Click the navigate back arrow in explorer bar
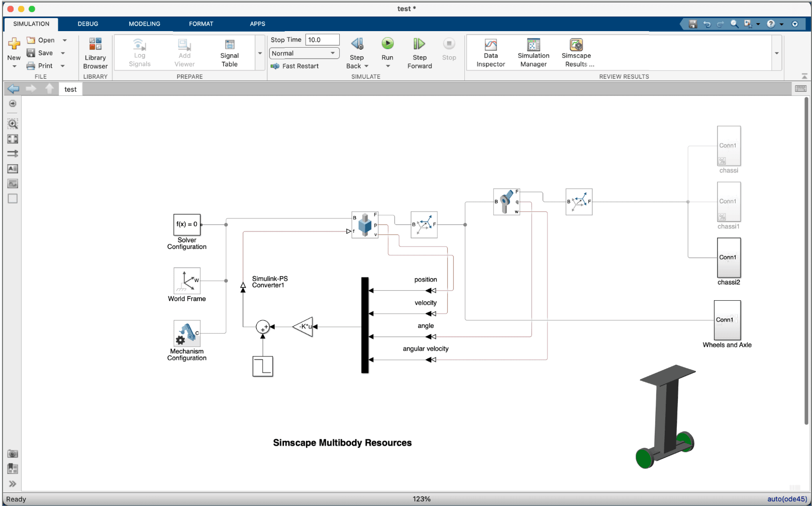812x506 pixels. (13, 89)
